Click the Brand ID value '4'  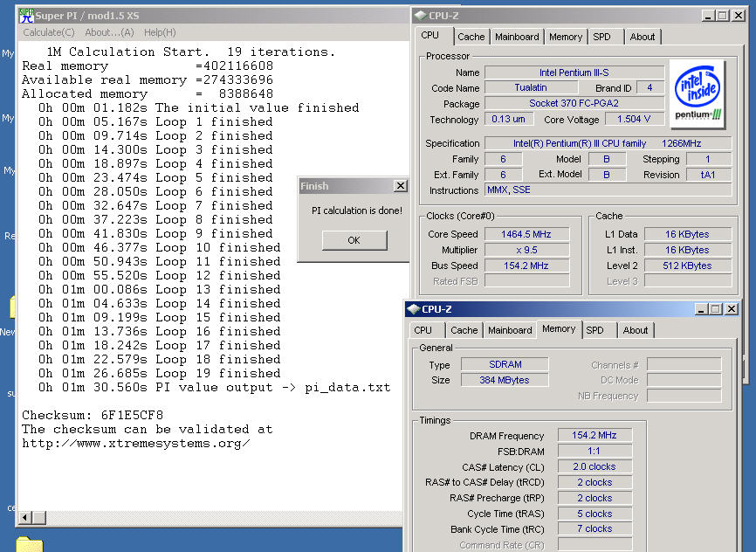649,87
